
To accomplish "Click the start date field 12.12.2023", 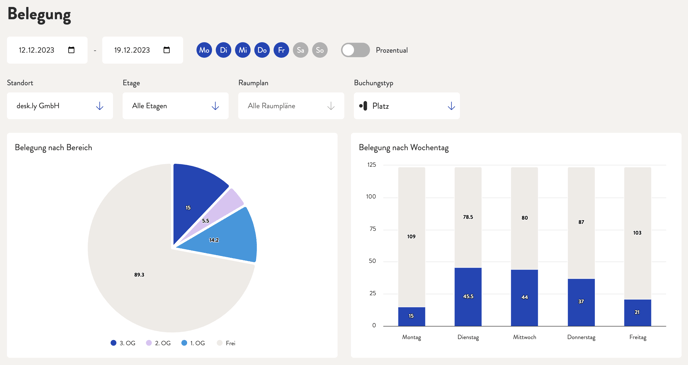I will click(47, 50).
